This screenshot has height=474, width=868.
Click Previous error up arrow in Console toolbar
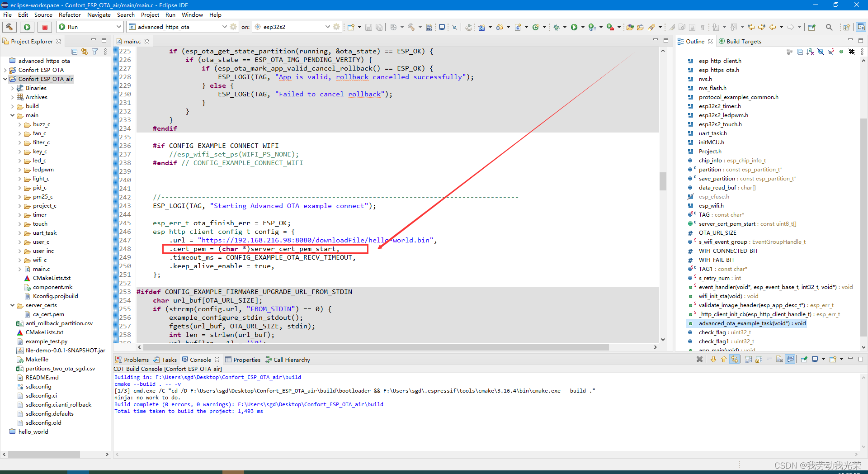tap(724, 359)
